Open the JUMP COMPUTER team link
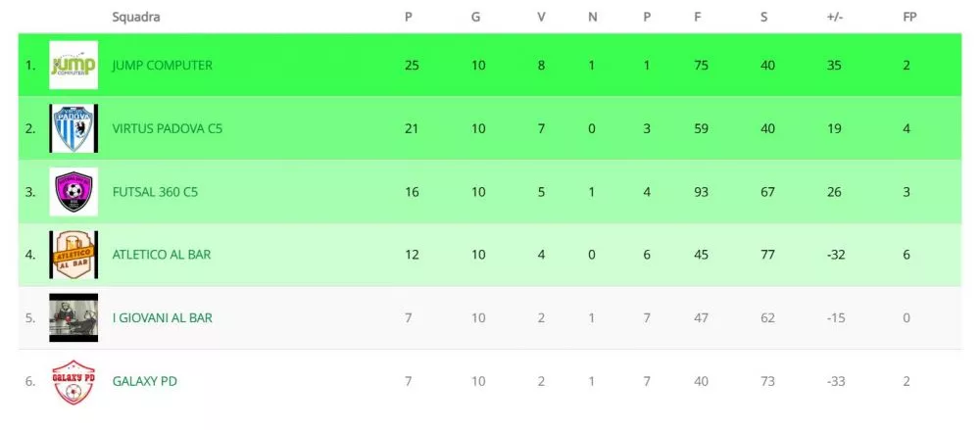Viewport: 980px width, 430px height. click(x=163, y=65)
